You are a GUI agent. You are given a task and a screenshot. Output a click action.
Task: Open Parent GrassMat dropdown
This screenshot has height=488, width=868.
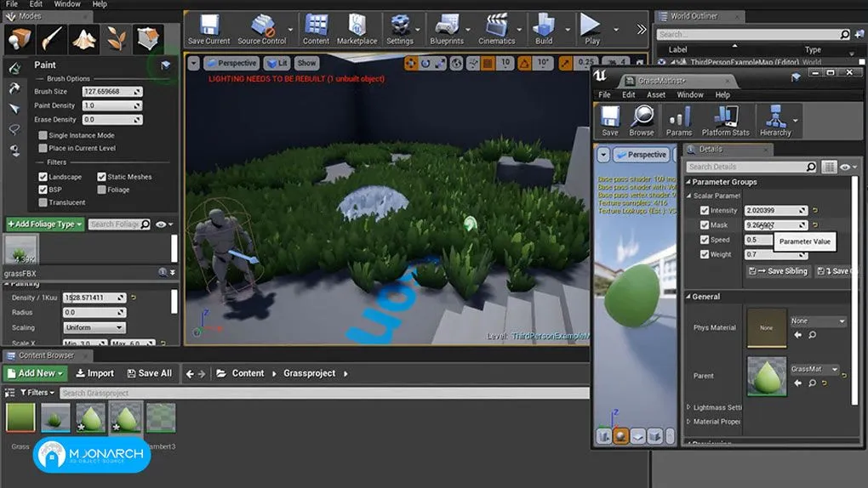coord(814,369)
